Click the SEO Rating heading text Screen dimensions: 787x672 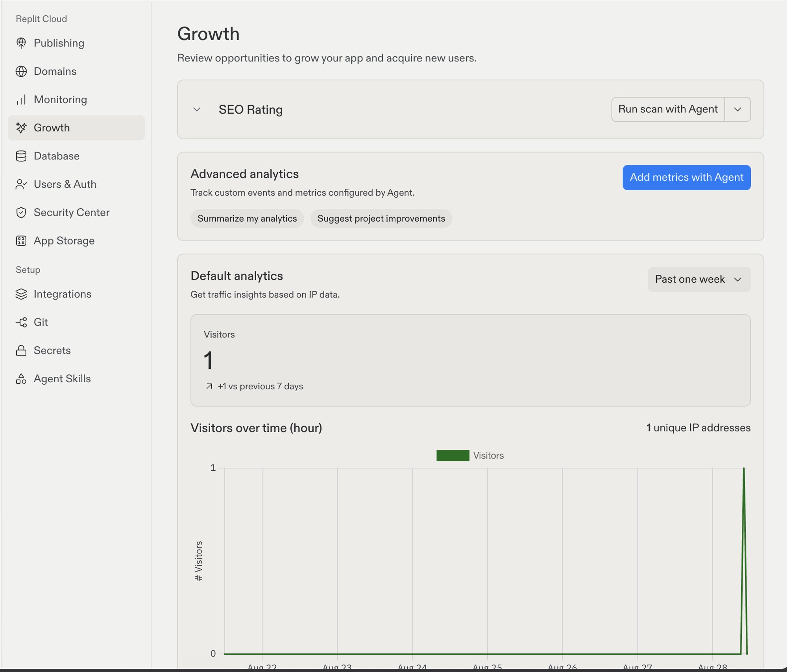coord(251,109)
